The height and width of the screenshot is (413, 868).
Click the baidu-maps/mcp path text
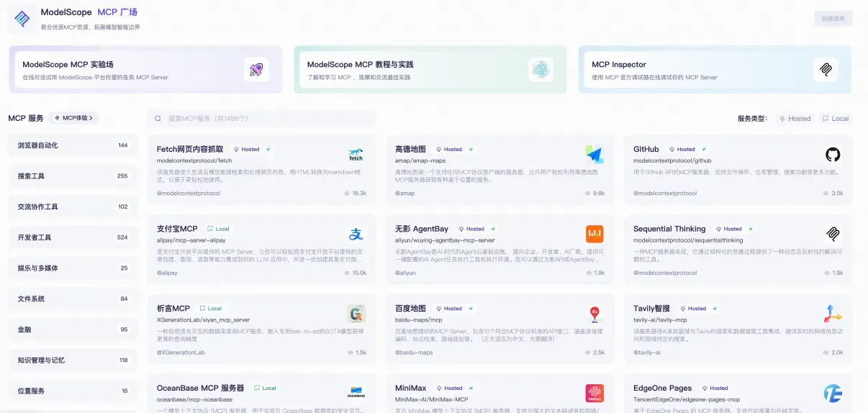click(419, 319)
